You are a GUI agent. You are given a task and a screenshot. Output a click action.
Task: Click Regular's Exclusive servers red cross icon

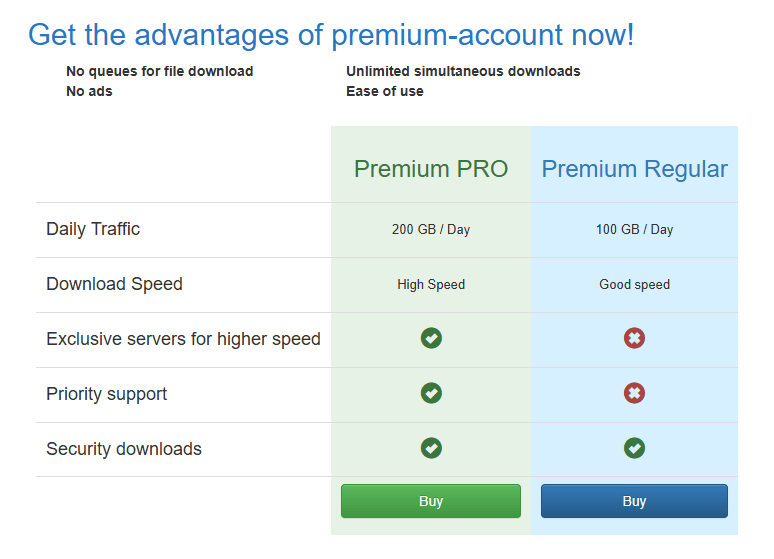click(x=634, y=339)
